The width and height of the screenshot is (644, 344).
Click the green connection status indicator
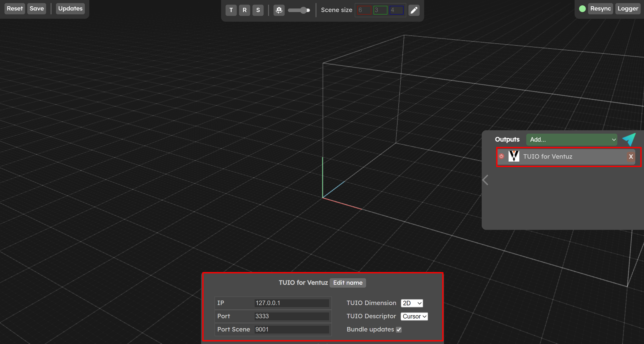[582, 9]
